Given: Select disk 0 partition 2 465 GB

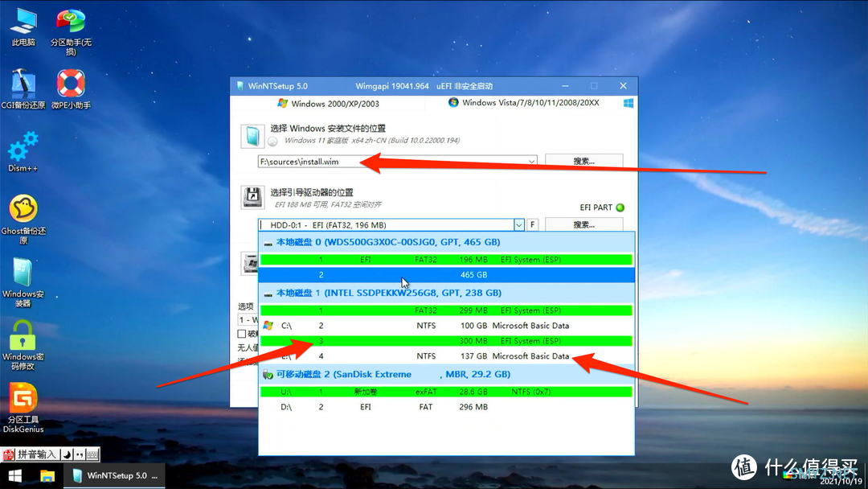Looking at the screenshot, I should [446, 275].
